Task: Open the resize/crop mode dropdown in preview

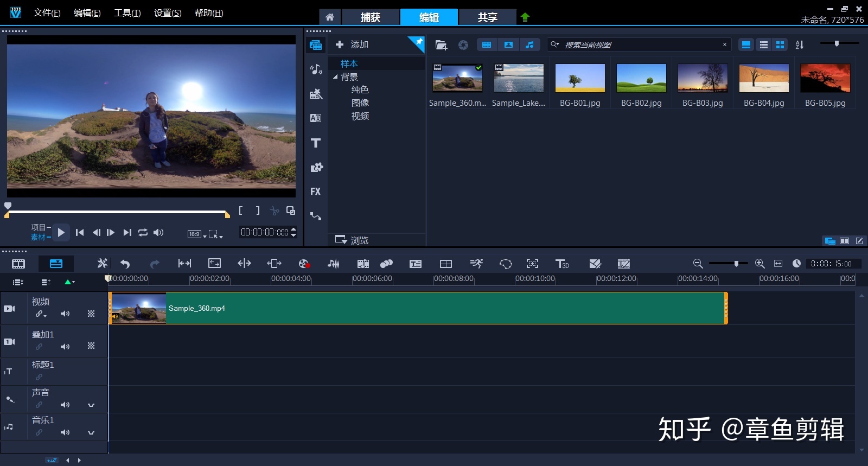Action: click(x=216, y=234)
